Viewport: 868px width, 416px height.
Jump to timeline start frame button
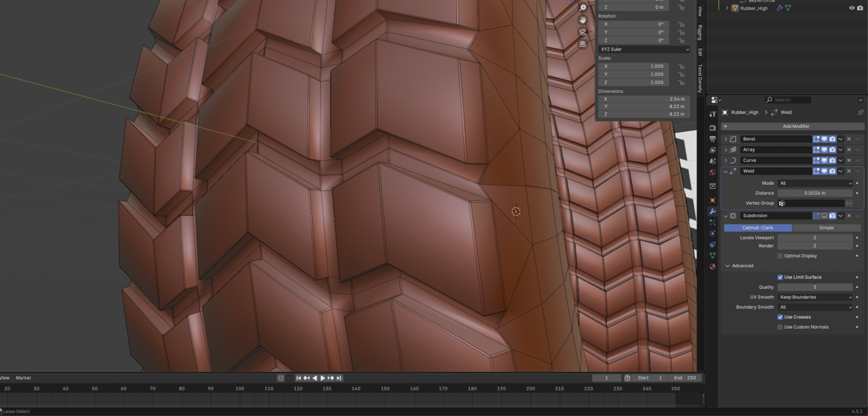point(298,378)
